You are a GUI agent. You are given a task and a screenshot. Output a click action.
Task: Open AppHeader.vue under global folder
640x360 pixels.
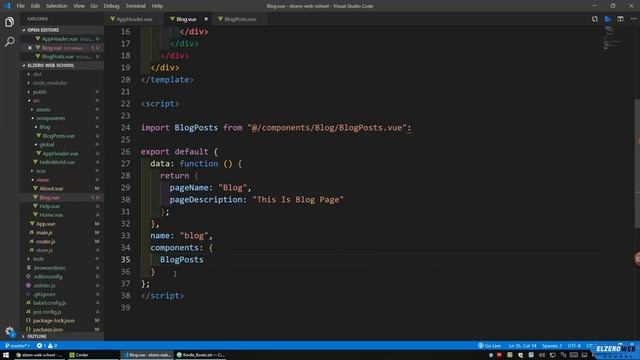pyautogui.click(x=60, y=153)
